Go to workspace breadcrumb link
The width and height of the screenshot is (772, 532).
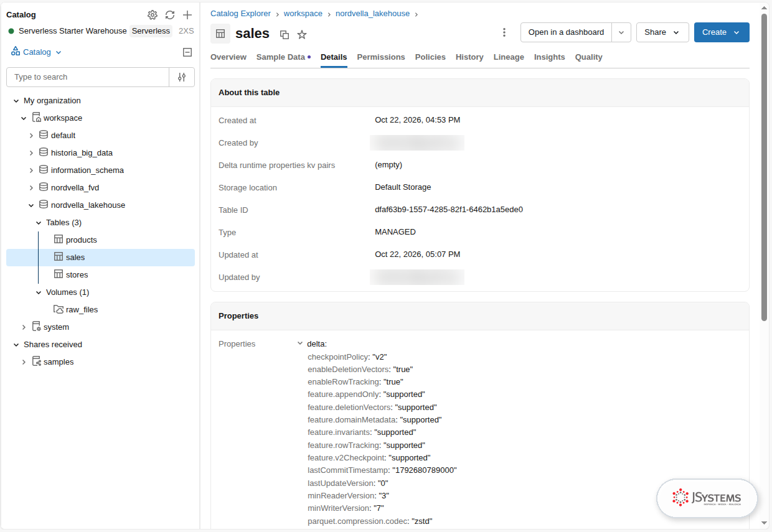[303, 14]
